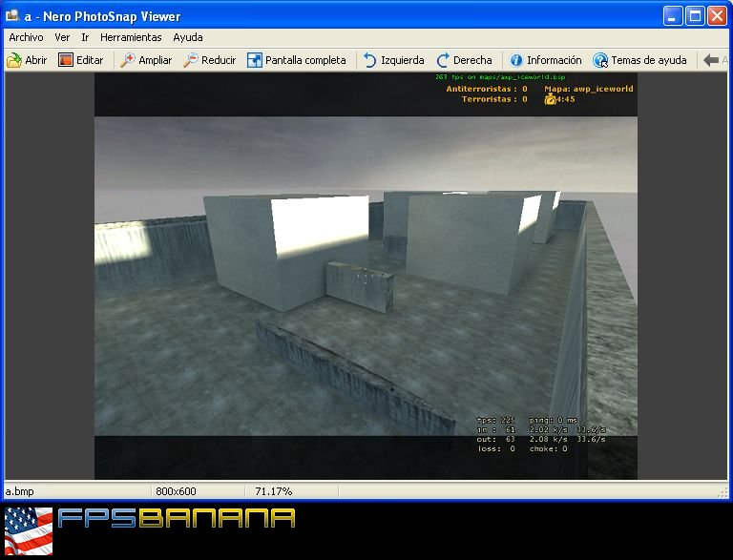The image size is (733, 560).
Task: Open the Herramientas menu
Action: click(131, 37)
